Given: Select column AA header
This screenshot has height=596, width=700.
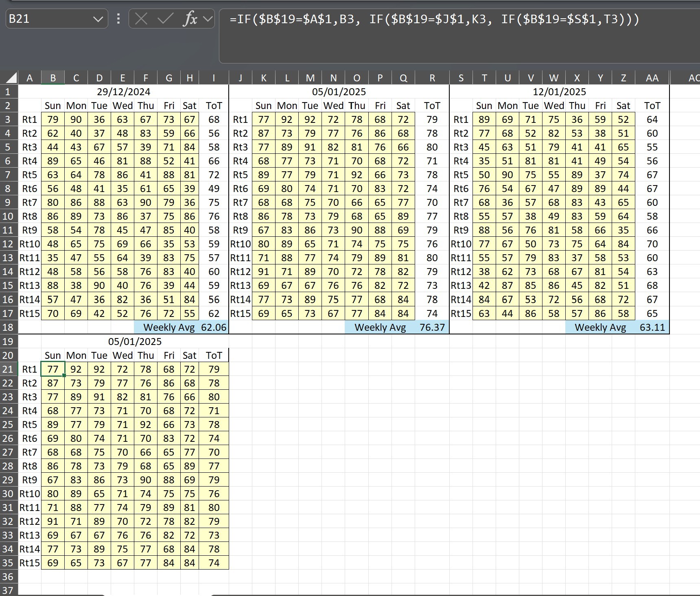Looking at the screenshot, I should [x=652, y=78].
